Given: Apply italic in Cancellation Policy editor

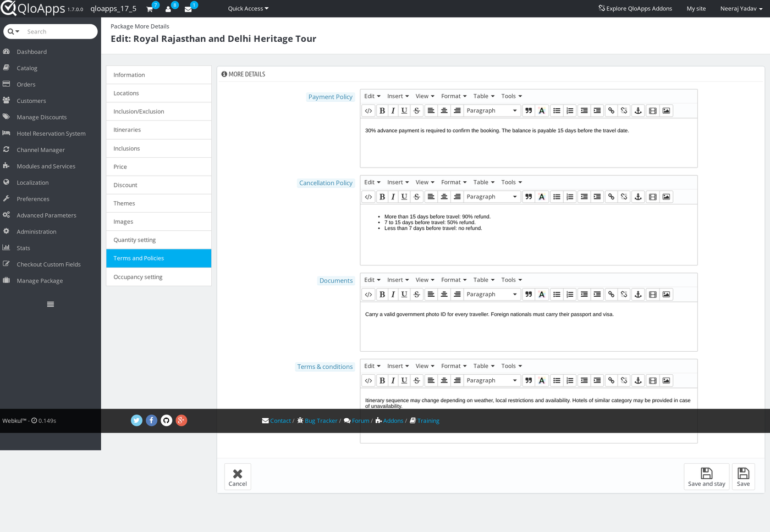Looking at the screenshot, I should 393,197.
